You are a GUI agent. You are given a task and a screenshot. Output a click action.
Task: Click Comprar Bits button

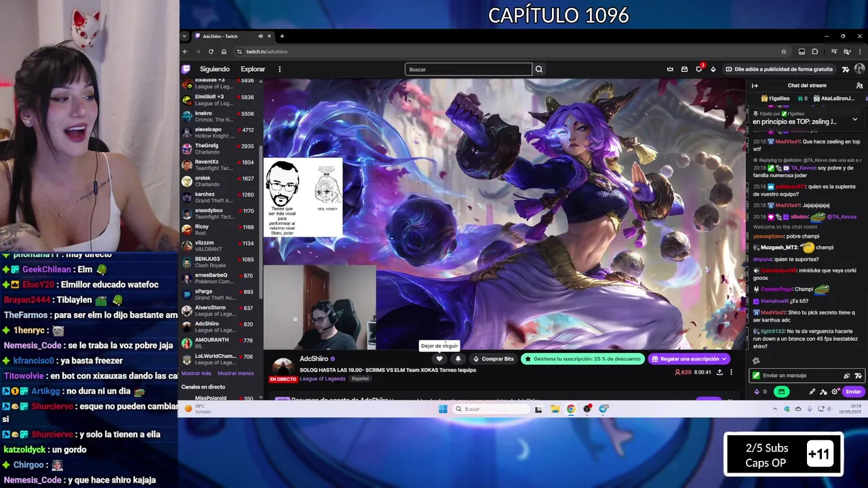coord(494,359)
